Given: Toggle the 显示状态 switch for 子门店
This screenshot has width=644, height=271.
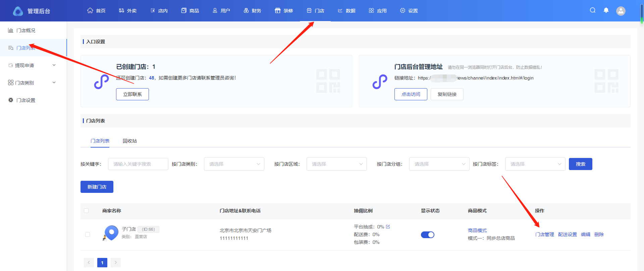Looking at the screenshot, I should pyautogui.click(x=428, y=235).
